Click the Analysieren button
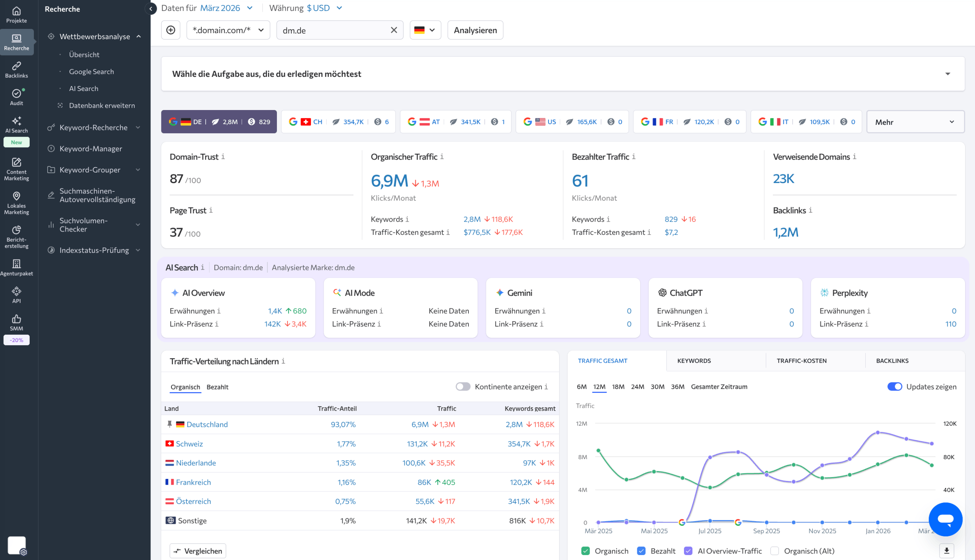This screenshot has width=975, height=560. coord(475,30)
